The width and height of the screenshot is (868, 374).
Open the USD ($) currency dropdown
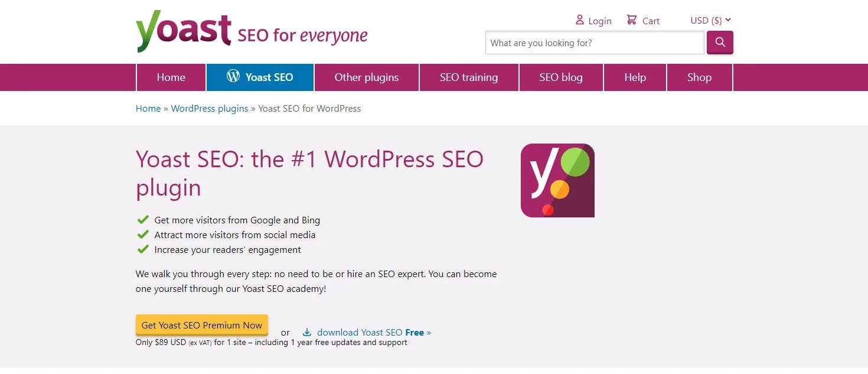711,21
